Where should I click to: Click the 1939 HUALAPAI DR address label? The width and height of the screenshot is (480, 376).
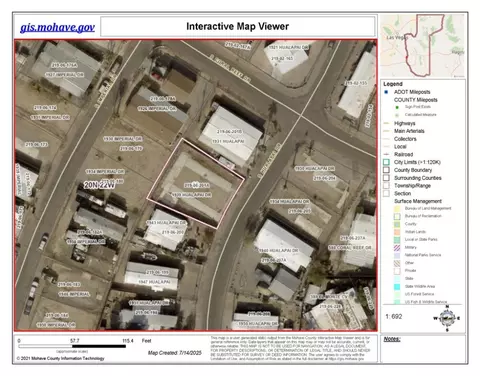tap(191, 195)
